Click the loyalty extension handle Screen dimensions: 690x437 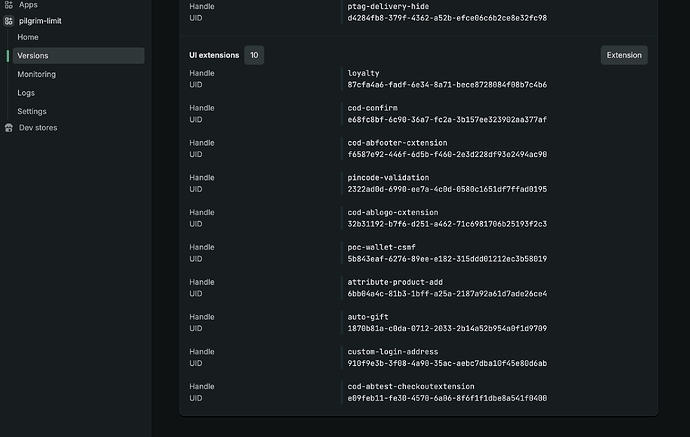coord(364,73)
